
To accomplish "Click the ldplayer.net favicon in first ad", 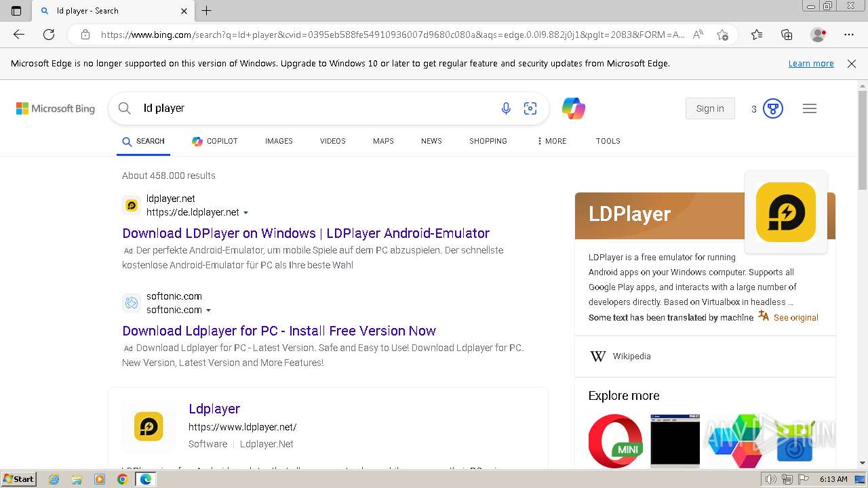I will pos(132,205).
